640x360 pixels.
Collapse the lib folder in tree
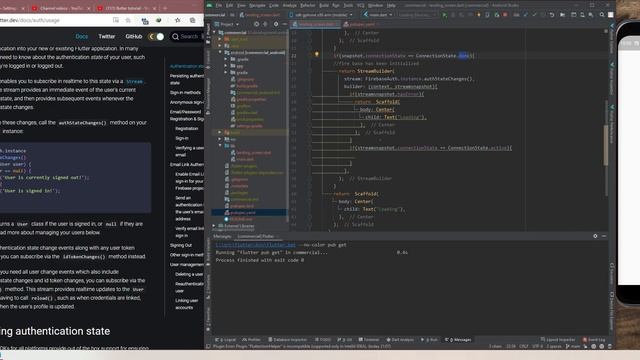pyautogui.click(x=220, y=146)
